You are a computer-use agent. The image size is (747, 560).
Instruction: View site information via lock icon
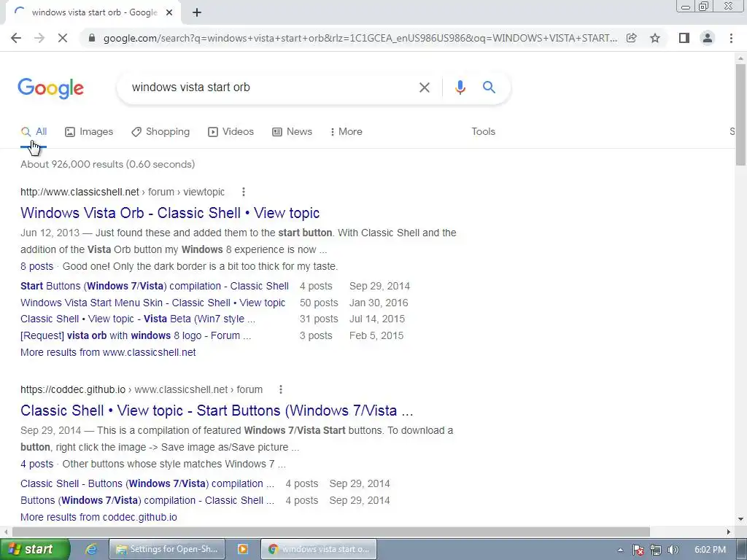[93, 38]
